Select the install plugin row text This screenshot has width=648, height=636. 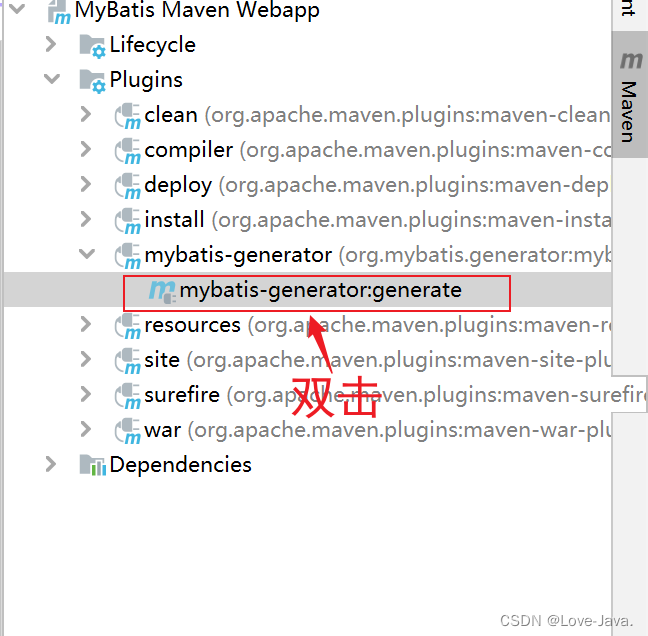[x=377, y=220]
